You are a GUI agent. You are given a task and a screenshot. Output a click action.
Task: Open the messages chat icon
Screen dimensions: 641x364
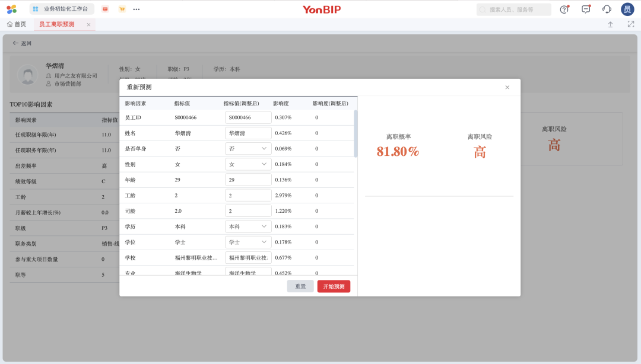point(586,9)
